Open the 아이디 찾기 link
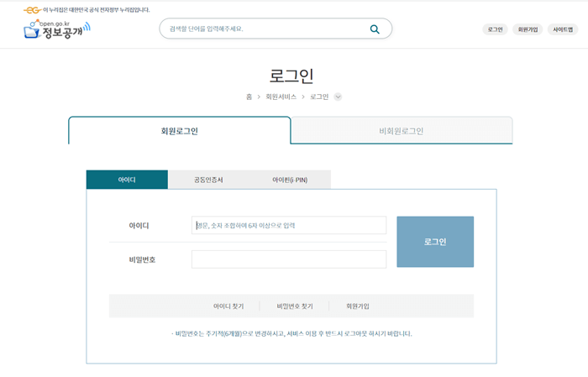This screenshot has width=588, height=377. pyautogui.click(x=228, y=306)
